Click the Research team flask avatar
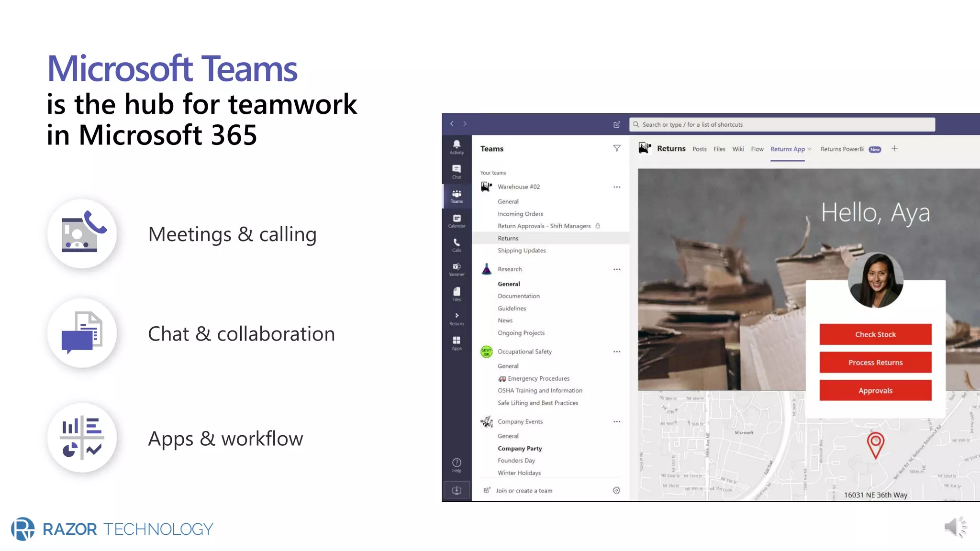 point(486,269)
